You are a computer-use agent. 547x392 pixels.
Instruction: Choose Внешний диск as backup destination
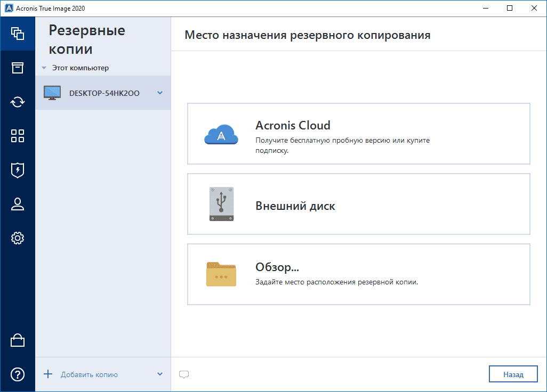(358, 205)
